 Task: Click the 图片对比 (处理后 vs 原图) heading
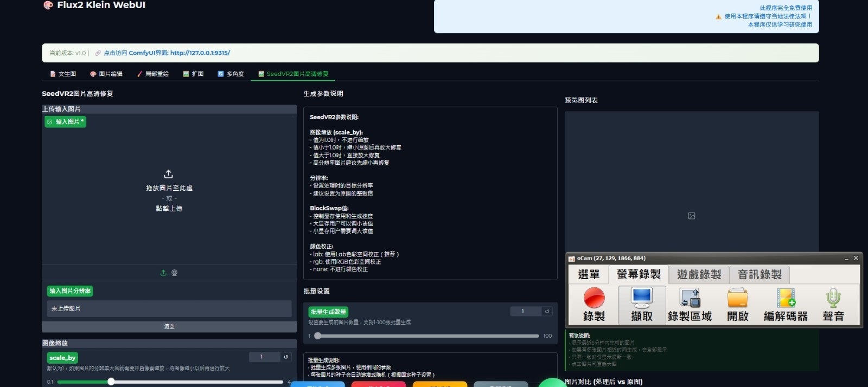pyautogui.click(x=604, y=382)
